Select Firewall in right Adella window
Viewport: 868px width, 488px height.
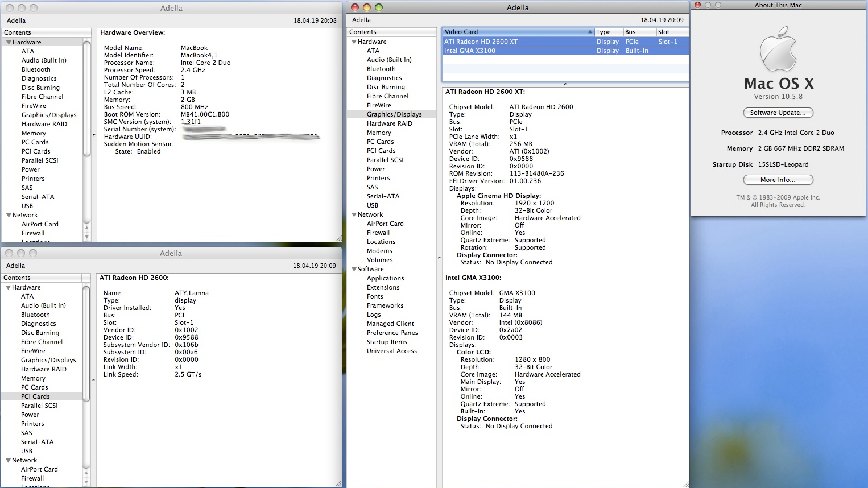coord(378,233)
